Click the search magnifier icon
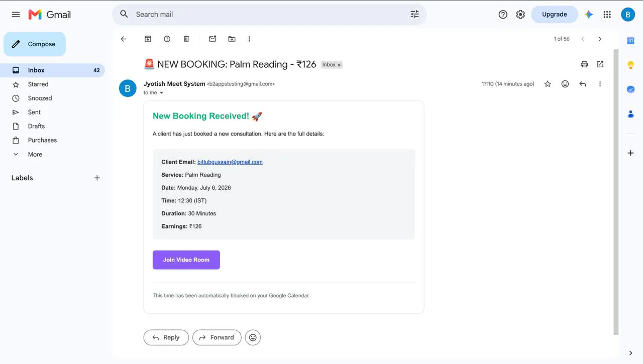This screenshot has width=643, height=364. point(124,14)
